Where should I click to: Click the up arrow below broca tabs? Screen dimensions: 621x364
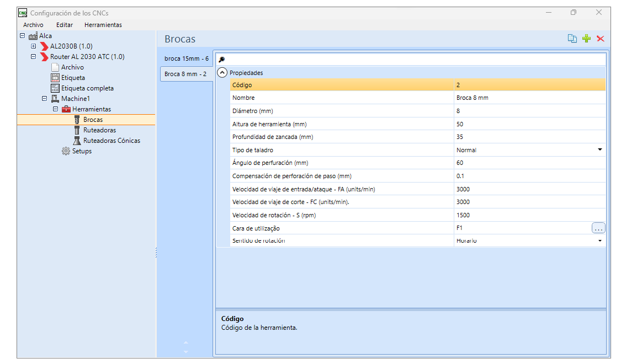185,342
